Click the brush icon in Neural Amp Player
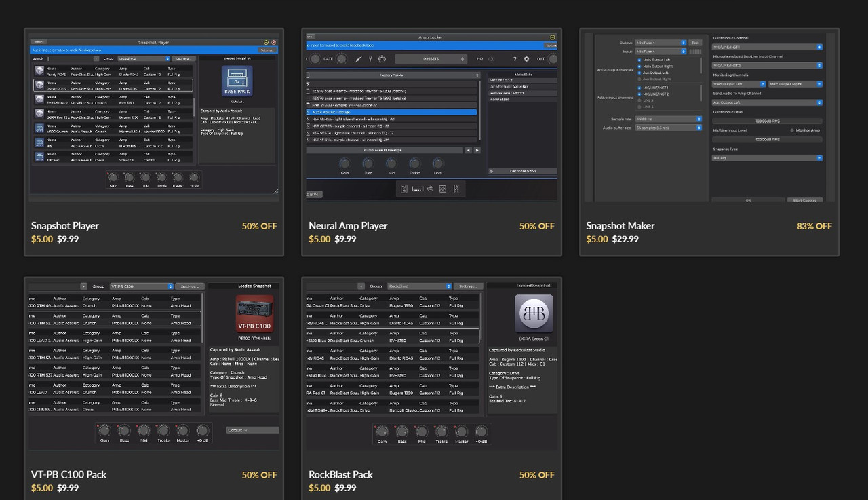The width and height of the screenshot is (868, 500). pyautogui.click(x=359, y=59)
